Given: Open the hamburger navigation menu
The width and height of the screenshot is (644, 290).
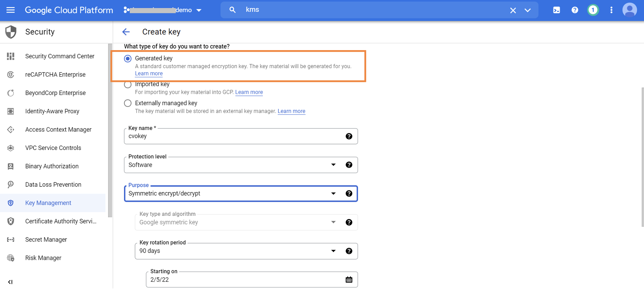Looking at the screenshot, I should click(11, 10).
